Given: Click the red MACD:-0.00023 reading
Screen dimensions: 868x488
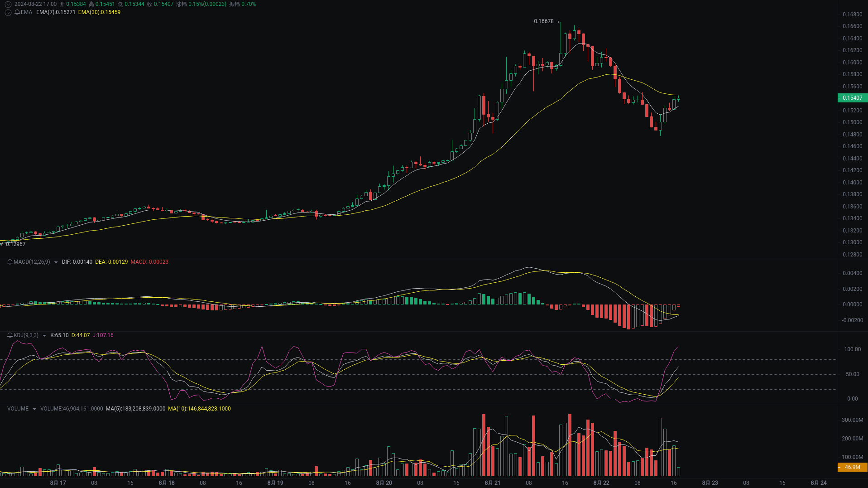Looking at the screenshot, I should coord(149,262).
